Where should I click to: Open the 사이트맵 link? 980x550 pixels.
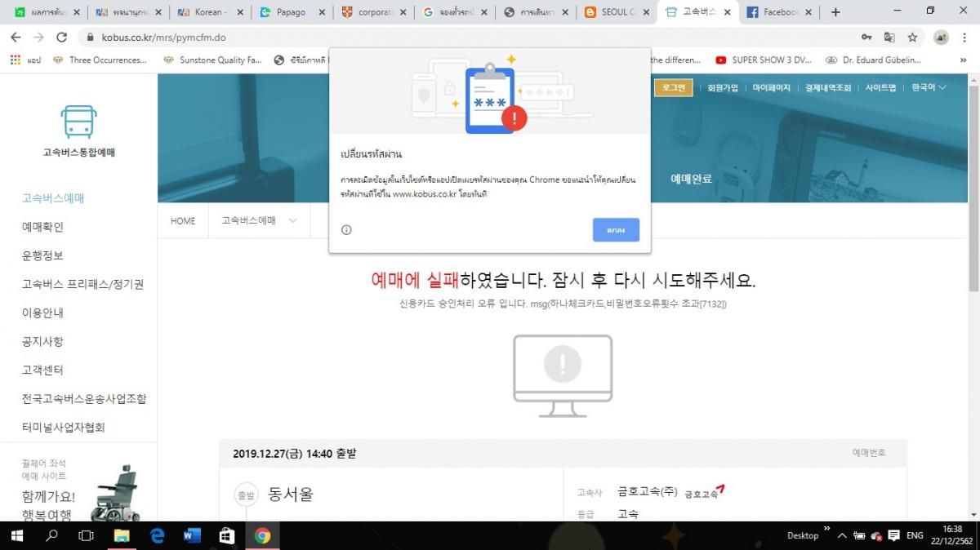tap(880, 87)
